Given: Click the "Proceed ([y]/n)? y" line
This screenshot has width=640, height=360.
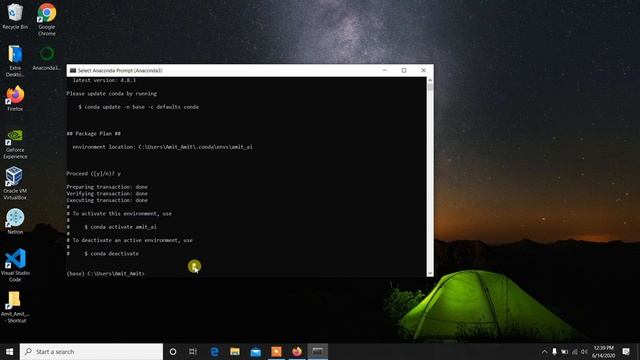Looking at the screenshot, I should 93,173.
